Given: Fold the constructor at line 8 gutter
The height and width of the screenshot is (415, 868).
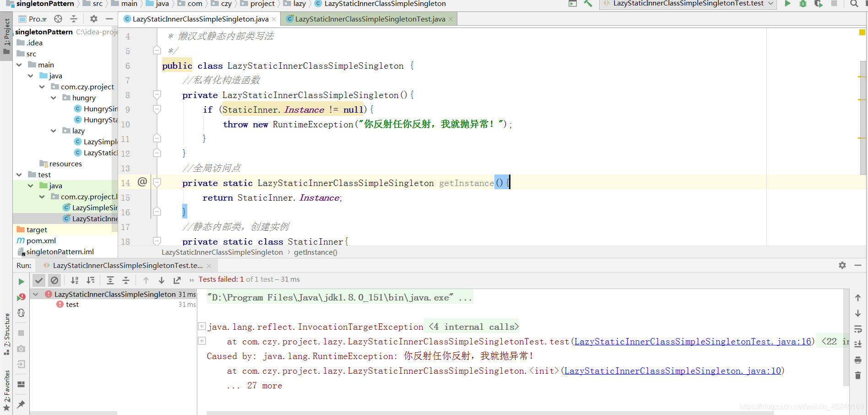Looking at the screenshot, I should 157,95.
